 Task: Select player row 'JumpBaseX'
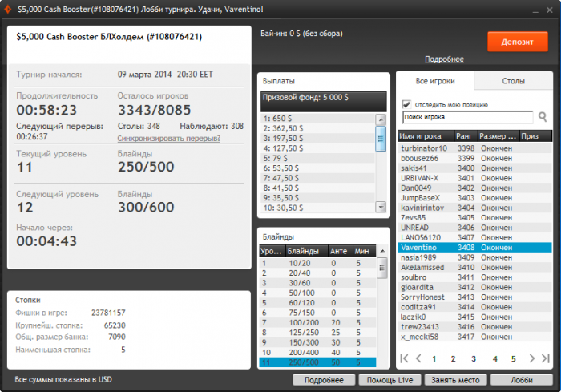coord(474,198)
